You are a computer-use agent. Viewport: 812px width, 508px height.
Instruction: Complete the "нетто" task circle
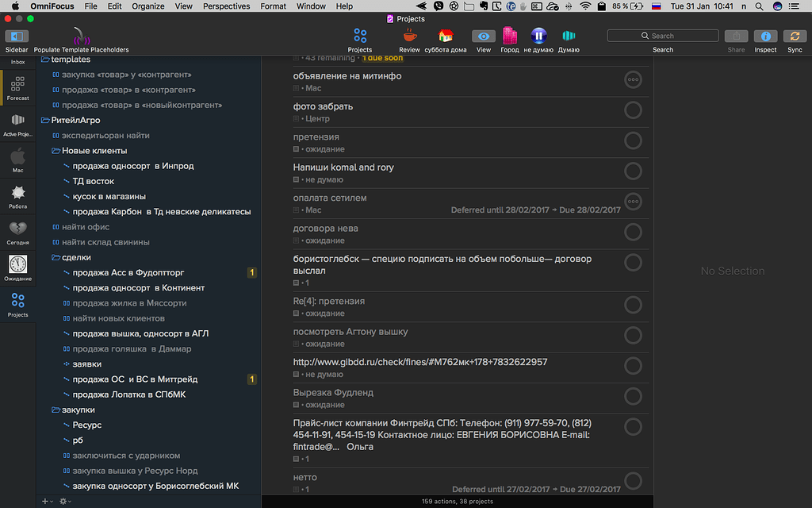(x=633, y=481)
